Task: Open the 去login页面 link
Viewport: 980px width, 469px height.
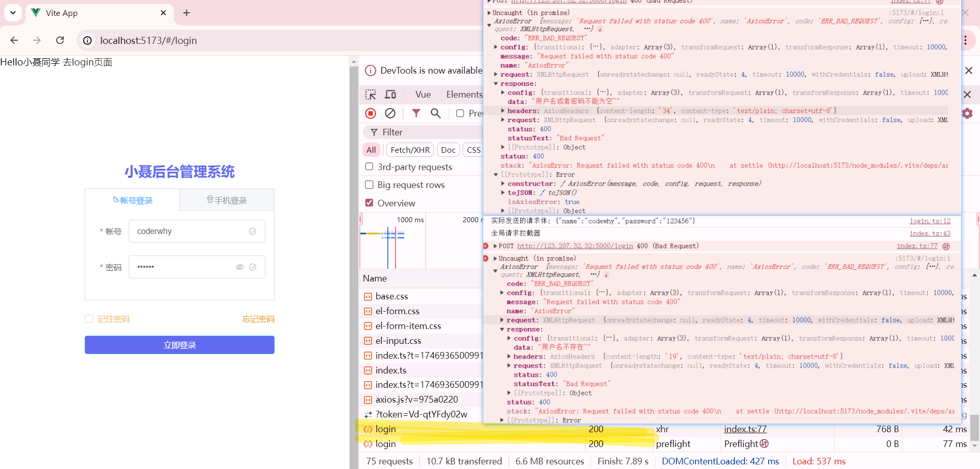Action: tap(87, 62)
